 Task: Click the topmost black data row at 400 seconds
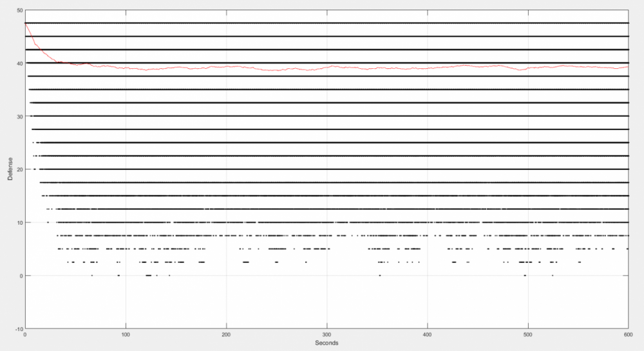pos(428,23)
